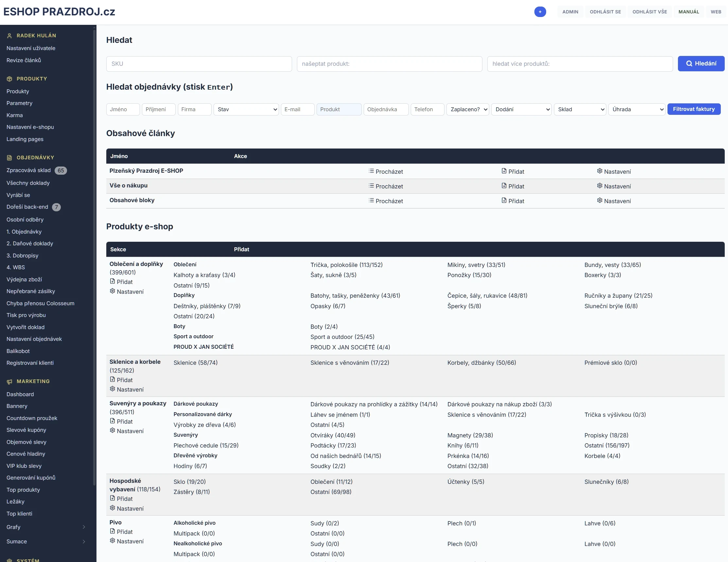Focus the hledat více produktů field
Image resolution: width=728 pixels, height=562 pixels.
coord(580,64)
